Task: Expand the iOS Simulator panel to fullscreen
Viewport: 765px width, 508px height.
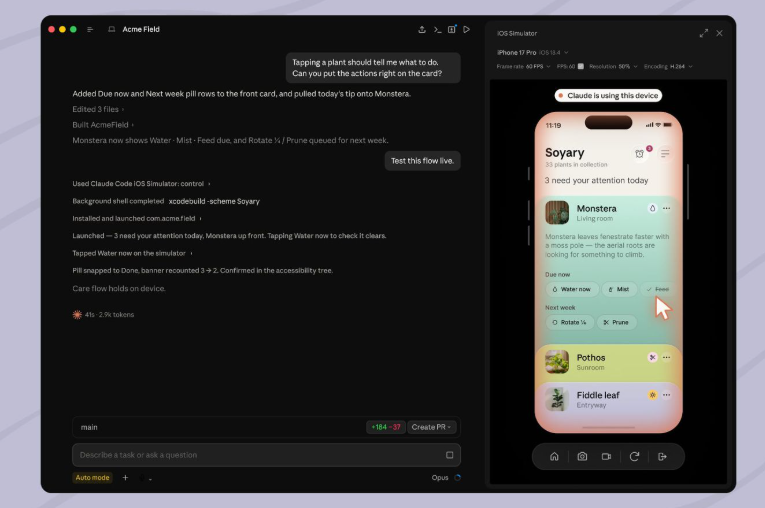Action: point(704,33)
